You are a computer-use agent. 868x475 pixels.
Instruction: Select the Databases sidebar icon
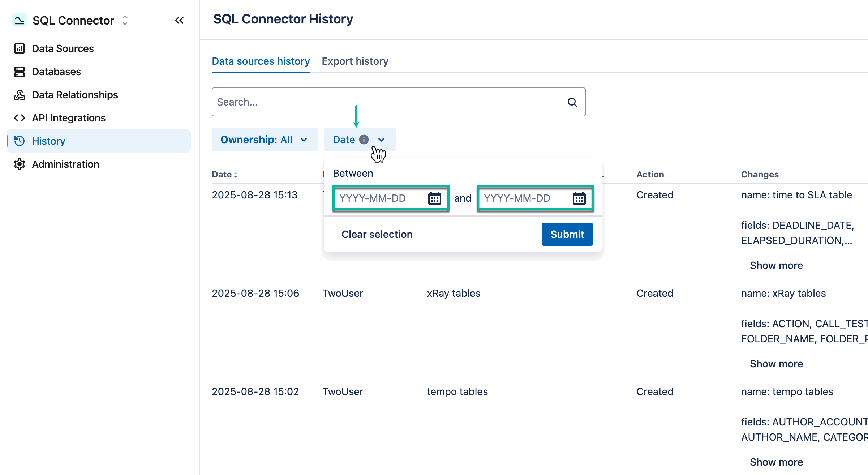pyautogui.click(x=20, y=72)
